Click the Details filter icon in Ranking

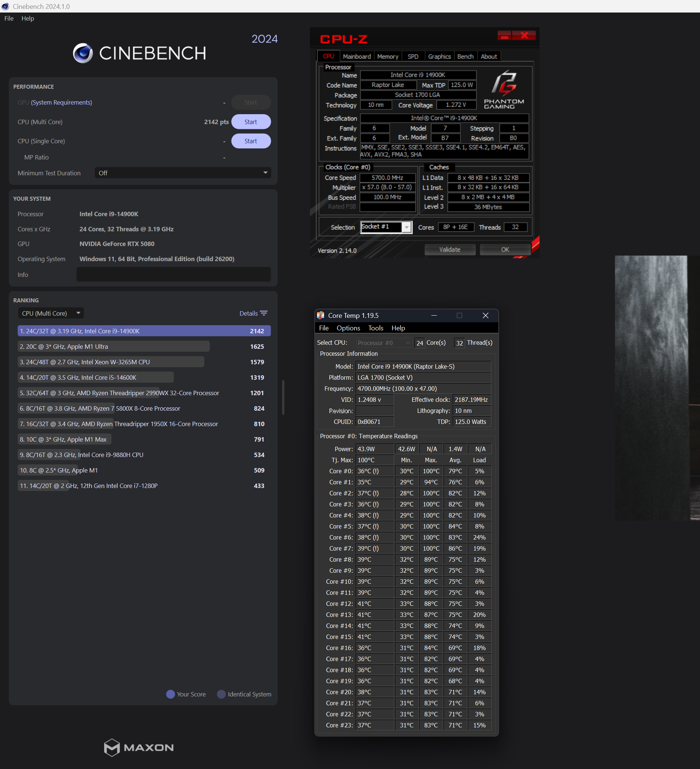[264, 313]
